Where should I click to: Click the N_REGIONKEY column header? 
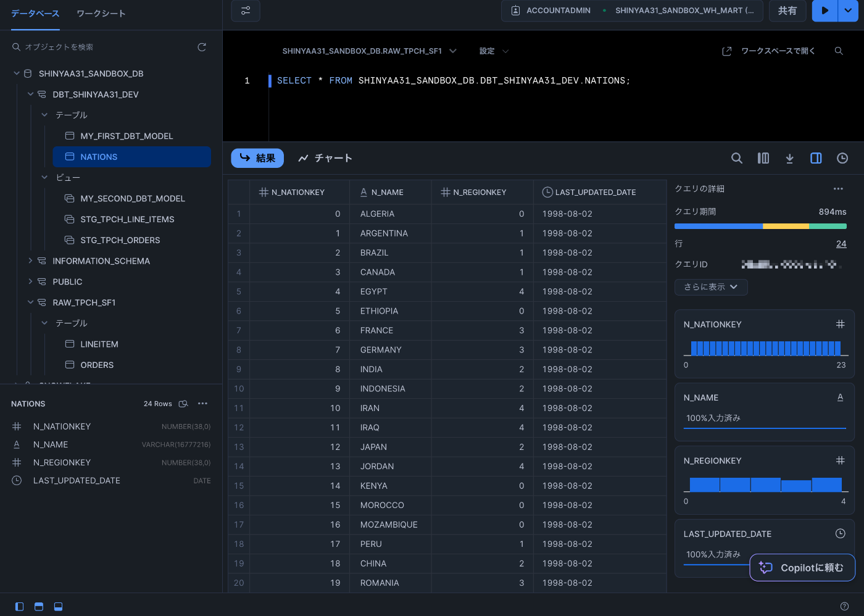click(x=482, y=192)
